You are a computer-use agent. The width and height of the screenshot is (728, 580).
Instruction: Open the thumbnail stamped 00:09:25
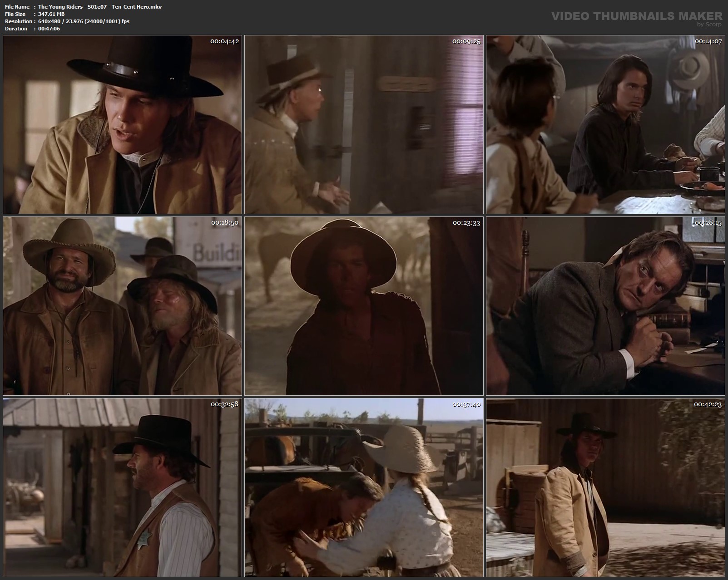[364, 124]
